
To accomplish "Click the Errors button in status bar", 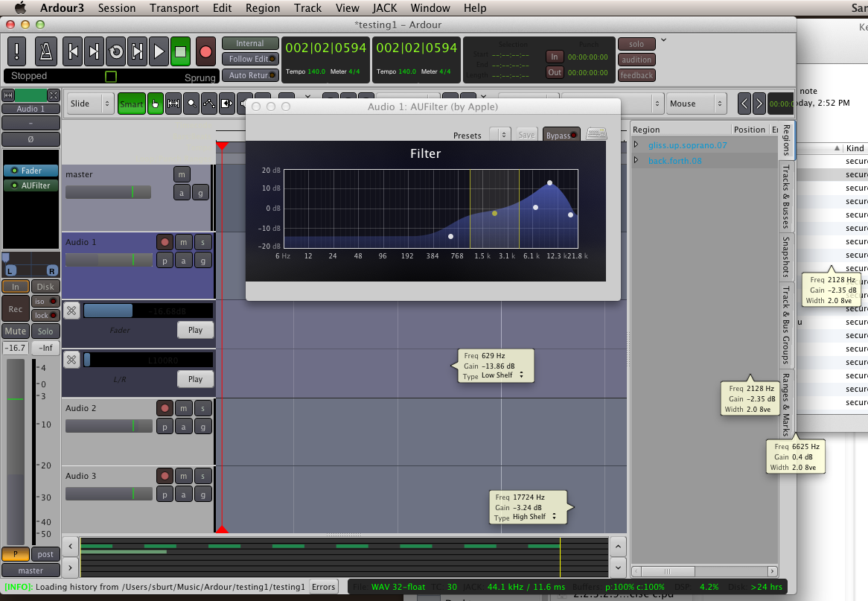I will (323, 587).
